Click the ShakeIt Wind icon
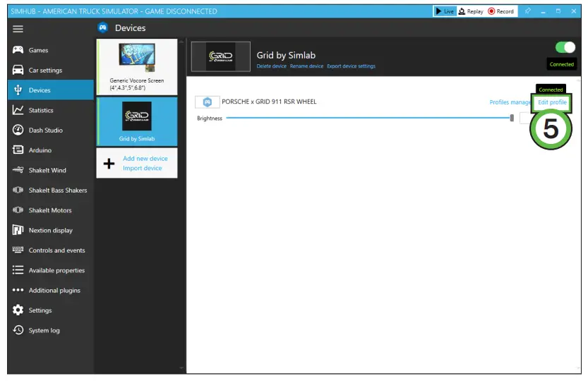 [18, 170]
